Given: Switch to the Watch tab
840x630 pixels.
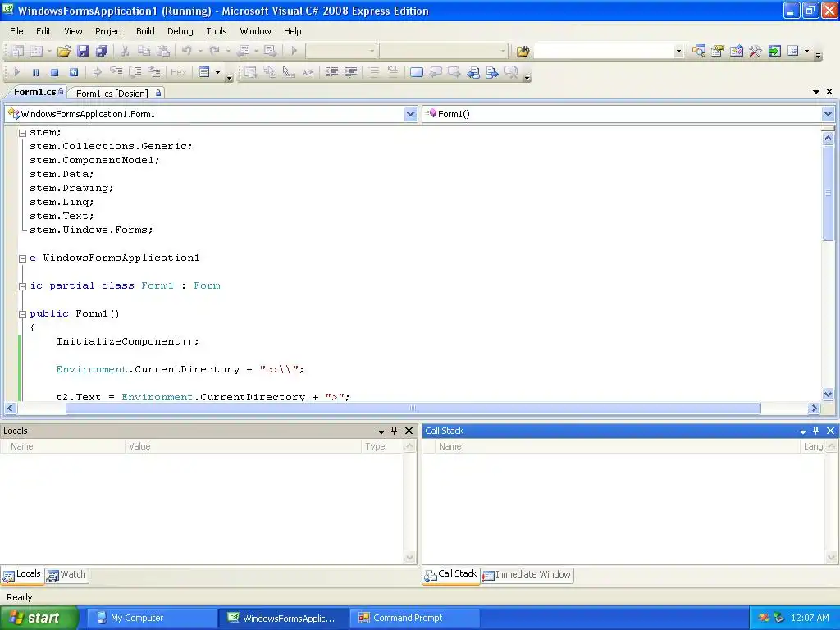Looking at the screenshot, I should [x=66, y=575].
